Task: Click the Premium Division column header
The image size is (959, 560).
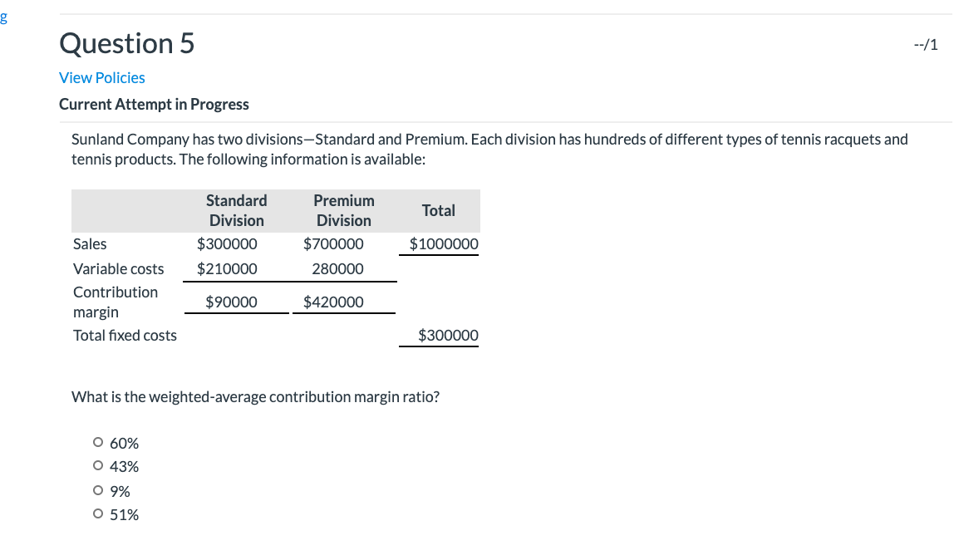Action: pos(343,210)
